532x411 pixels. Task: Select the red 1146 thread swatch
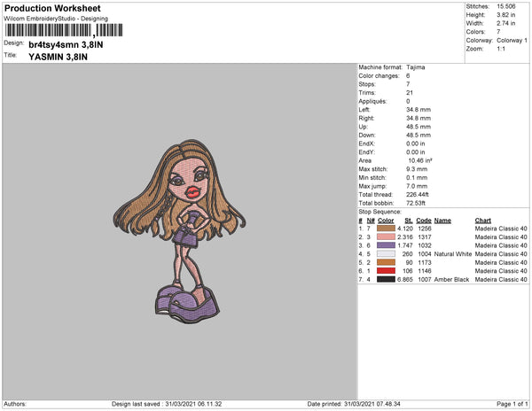(386, 271)
